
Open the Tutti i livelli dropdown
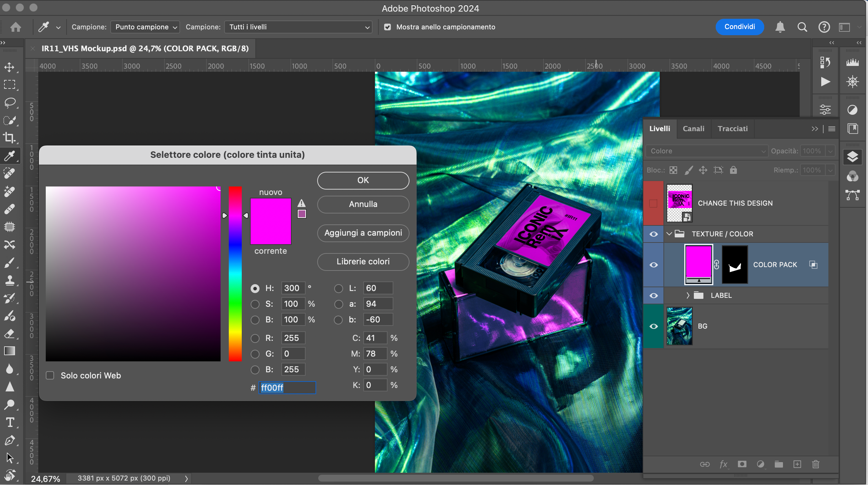point(298,27)
